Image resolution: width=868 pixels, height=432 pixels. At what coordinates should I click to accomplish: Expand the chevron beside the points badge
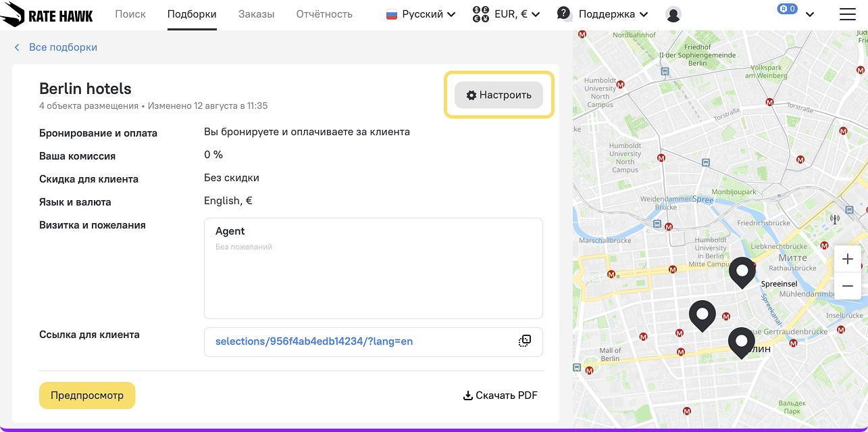click(810, 14)
